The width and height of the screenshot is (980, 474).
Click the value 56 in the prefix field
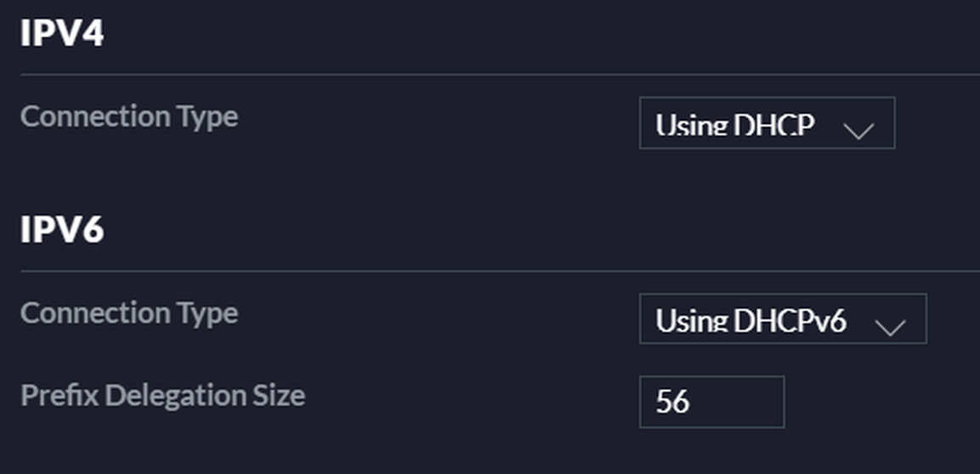coord(672,402)
